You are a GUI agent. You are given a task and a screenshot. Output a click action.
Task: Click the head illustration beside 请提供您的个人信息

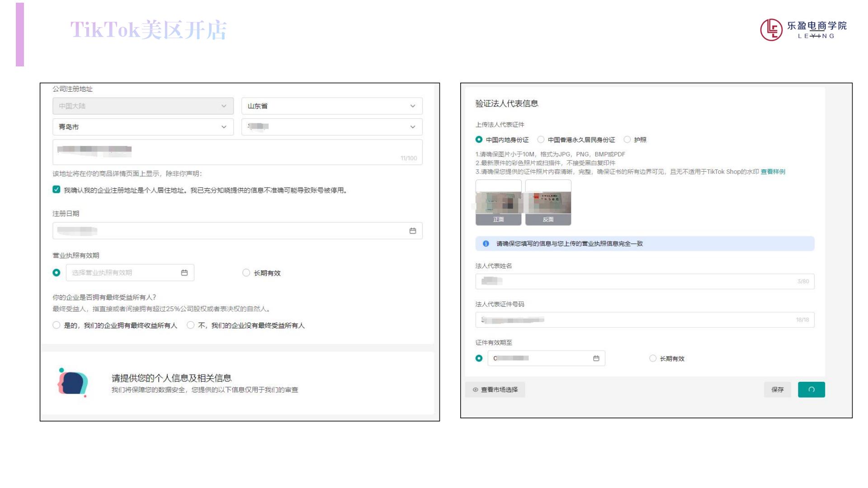[x=72, y=382]
